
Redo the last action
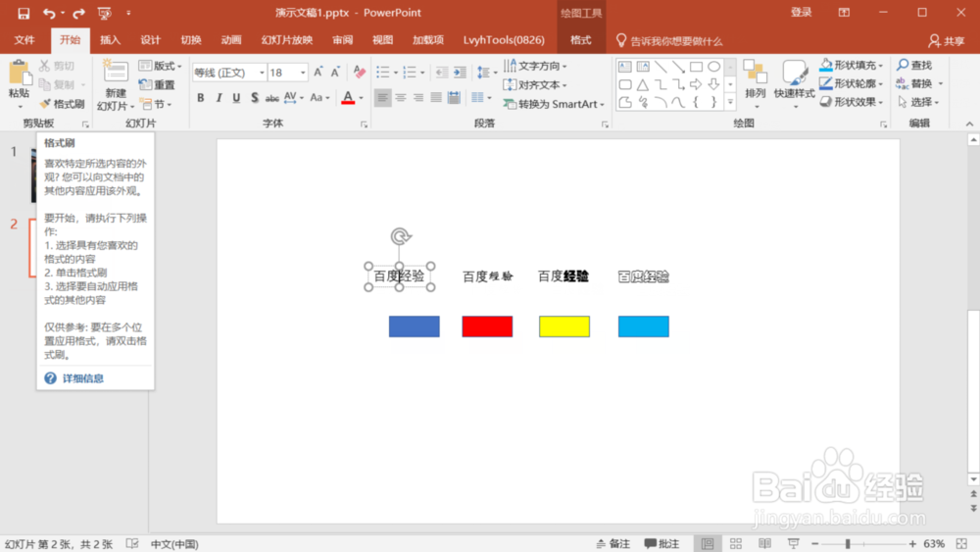click(x=78, y=13)
